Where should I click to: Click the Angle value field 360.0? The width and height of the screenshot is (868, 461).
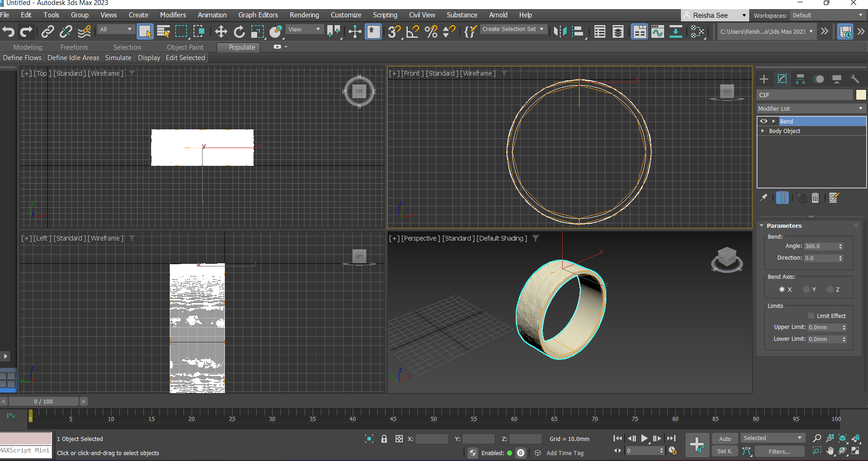click(x=820, y=246)
